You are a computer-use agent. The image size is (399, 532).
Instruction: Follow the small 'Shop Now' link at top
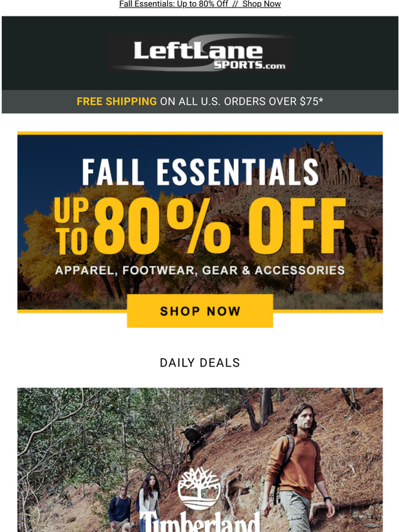point(261,4)
